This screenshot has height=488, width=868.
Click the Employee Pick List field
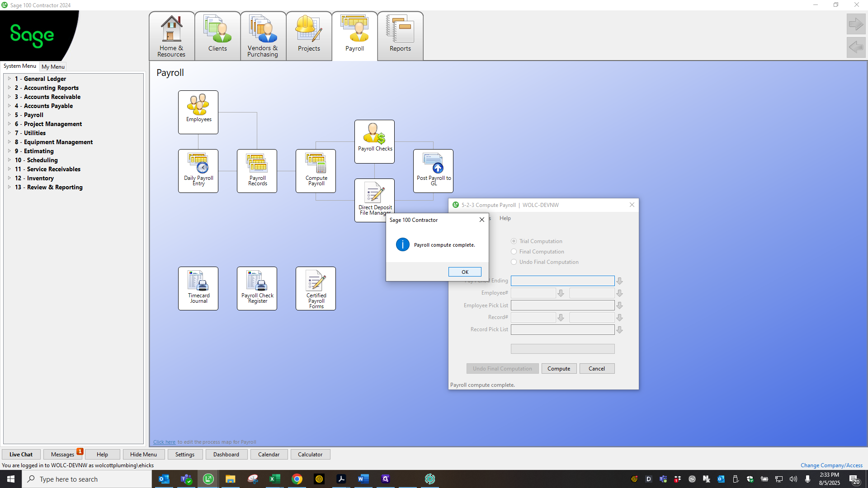[x=562, y=305]
